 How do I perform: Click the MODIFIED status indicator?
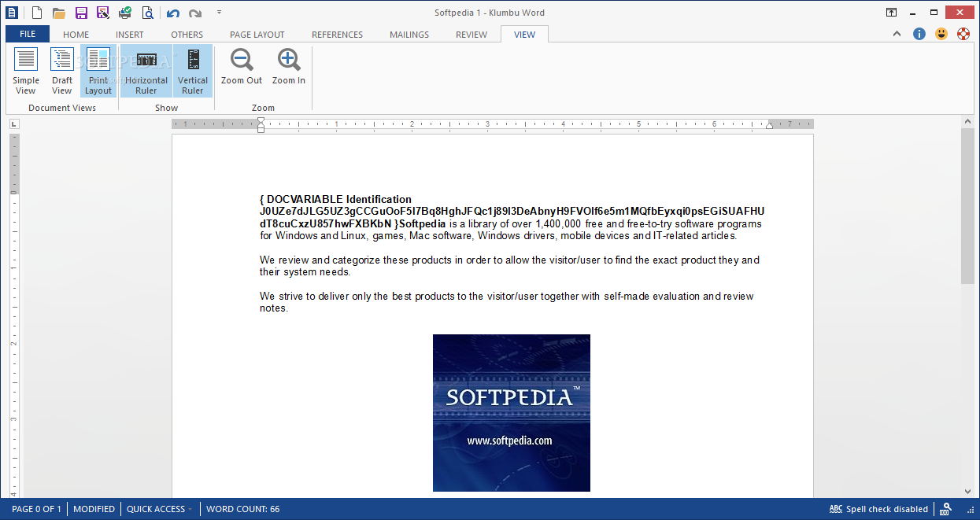click(94, 509)
